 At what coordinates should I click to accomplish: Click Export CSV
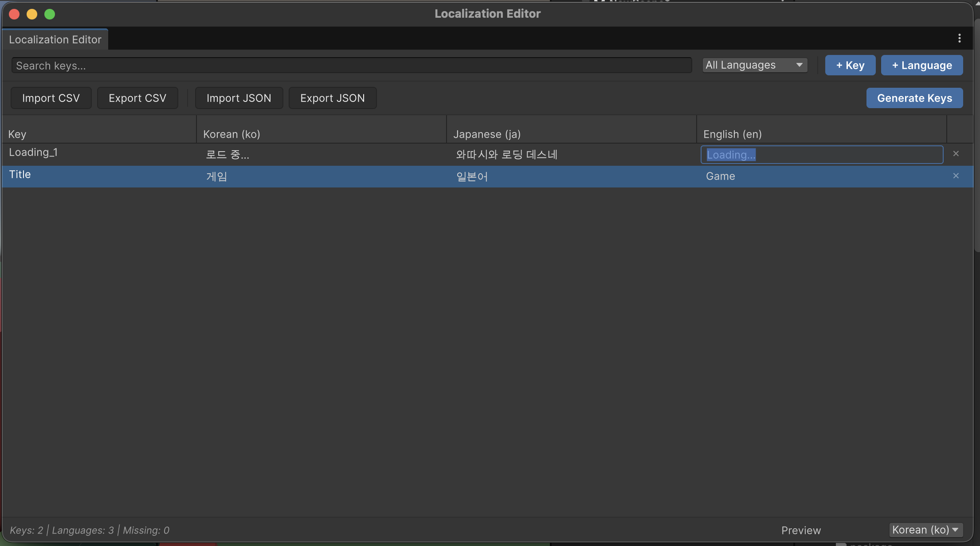tap(137, 98)
